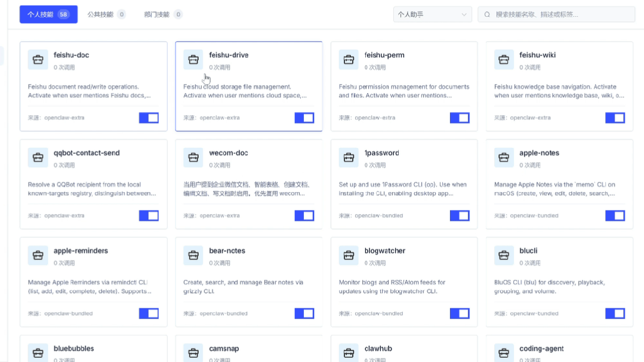The image size is (644, 362).
Task: Click the bear-notes skill icon
Action: coord(193,255)
